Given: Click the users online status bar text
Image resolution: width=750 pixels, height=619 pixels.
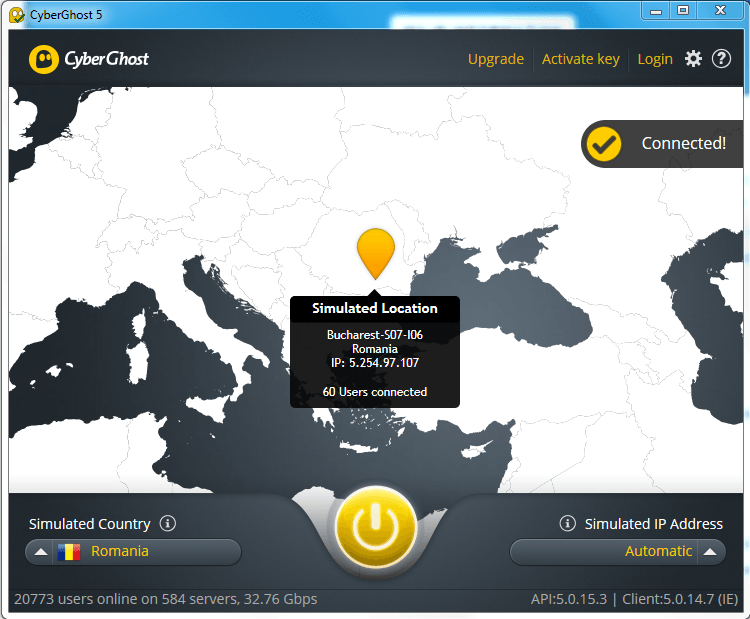Looking at the screenshot, I should pyautogui.click(x=165, y=599).
